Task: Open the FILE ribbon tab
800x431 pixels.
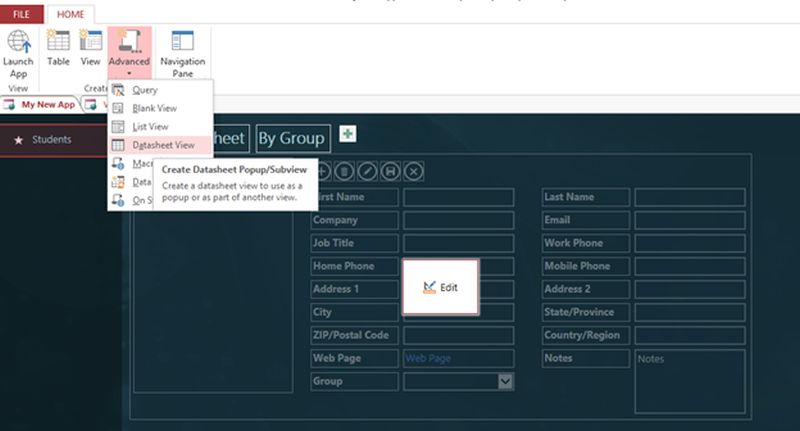Action: coord(21,14)
